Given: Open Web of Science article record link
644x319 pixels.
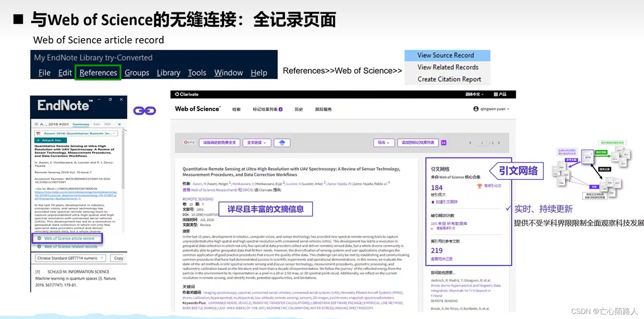Looking at the screenshot, I should click(69, 238).
